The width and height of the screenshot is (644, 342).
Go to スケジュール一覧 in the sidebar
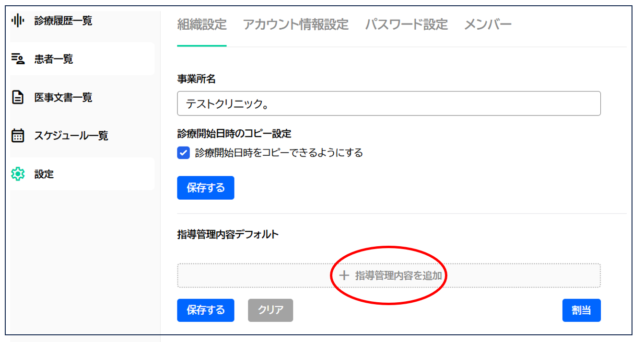click(71, 136)
